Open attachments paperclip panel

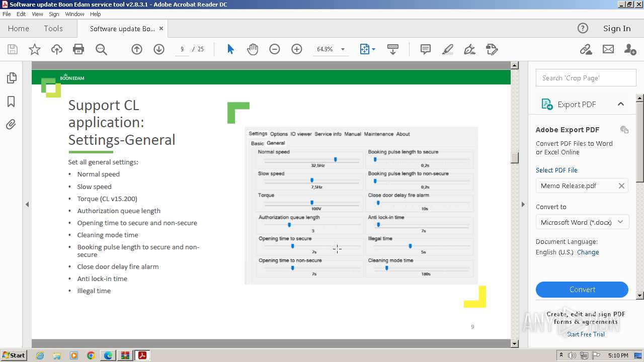tap(11, 124)
